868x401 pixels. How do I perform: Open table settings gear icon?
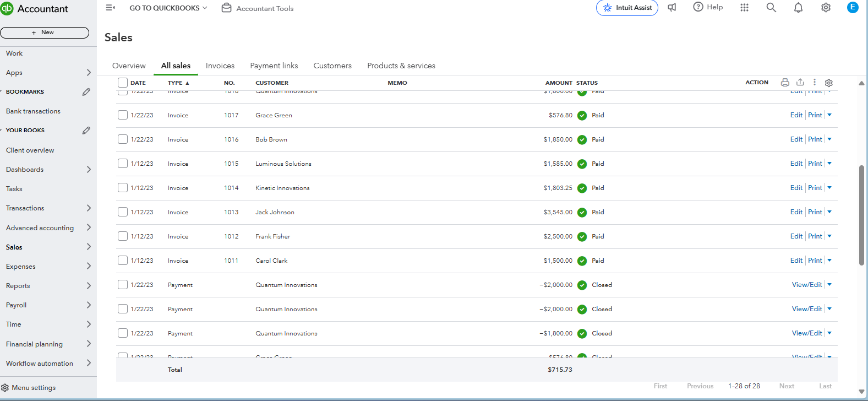[x=829, y=83]
